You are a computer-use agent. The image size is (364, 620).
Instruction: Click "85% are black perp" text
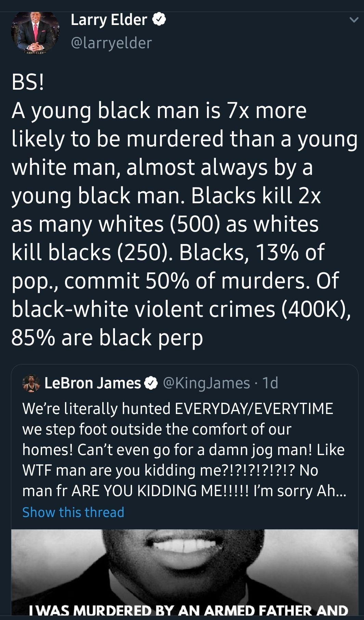point(107,337)
